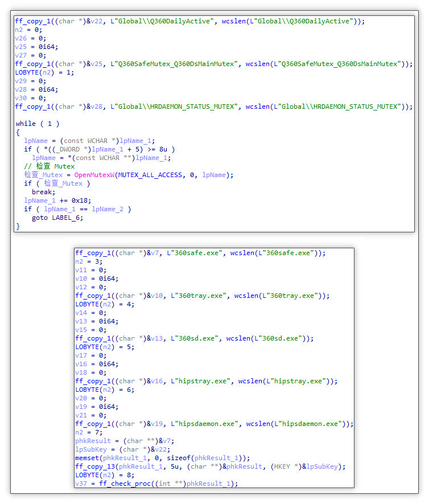Select the "LOBYTE(n2) = 5;" line
This screenshot has height=504, width=429.
click(105, 347)
